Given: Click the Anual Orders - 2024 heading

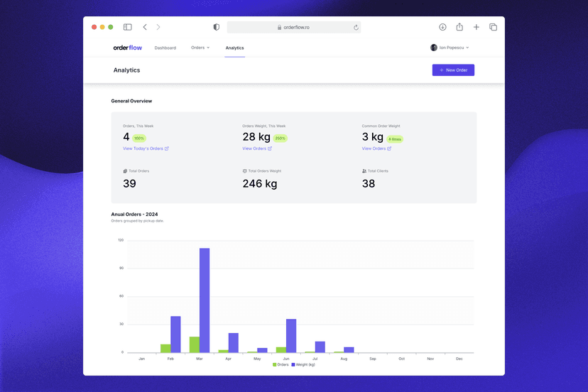Looking at the screenshot, I should (x=134, y=214).
